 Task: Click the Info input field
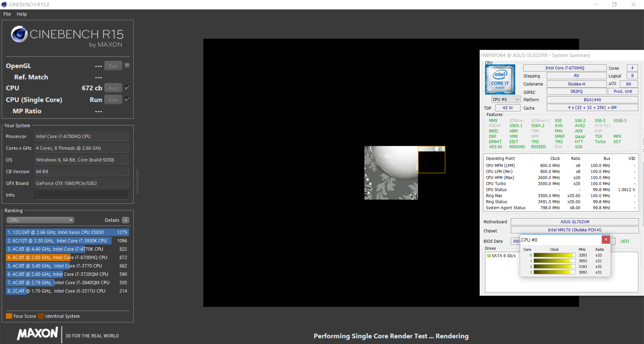(82, 195)
